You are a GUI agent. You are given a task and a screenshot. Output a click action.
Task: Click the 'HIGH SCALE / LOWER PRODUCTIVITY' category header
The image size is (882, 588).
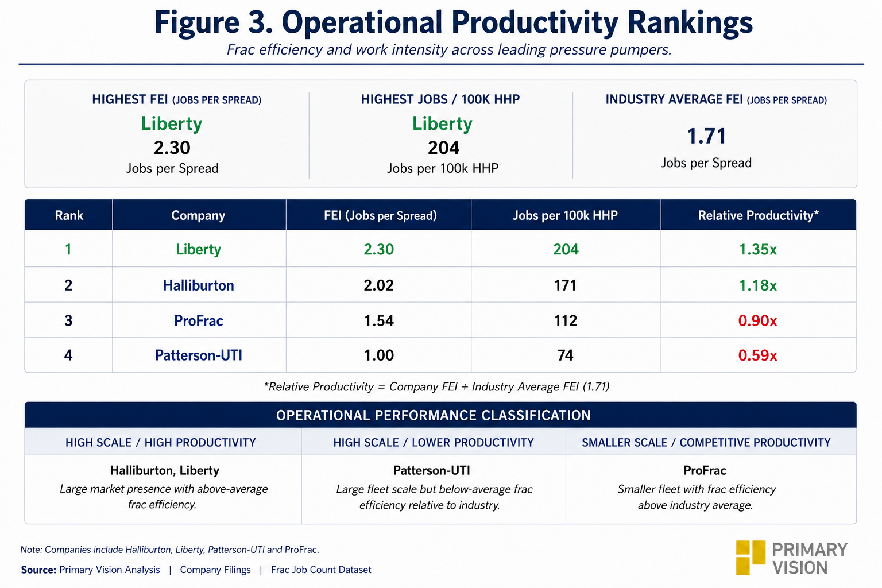[434, 443]
